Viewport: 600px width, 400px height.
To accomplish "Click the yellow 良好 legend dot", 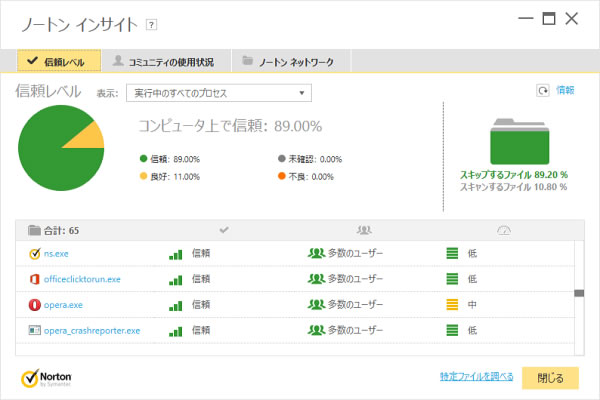I will (x=143, y=176).
